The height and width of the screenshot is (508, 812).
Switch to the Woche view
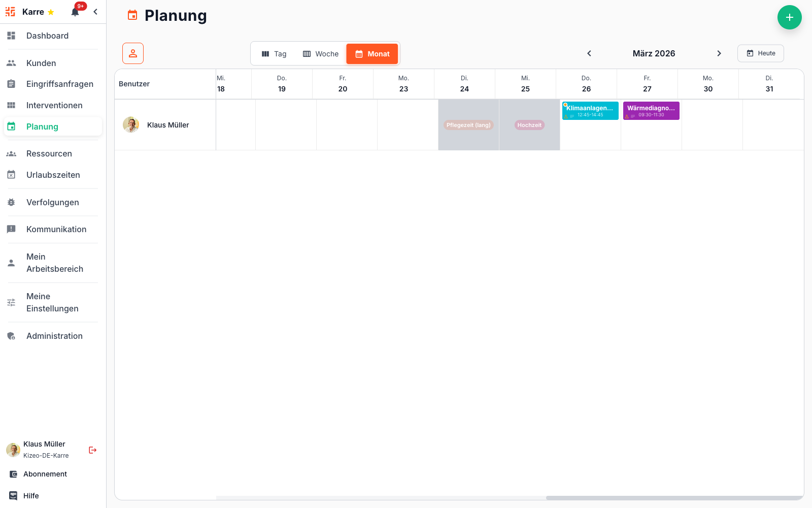tap(320, 53)
